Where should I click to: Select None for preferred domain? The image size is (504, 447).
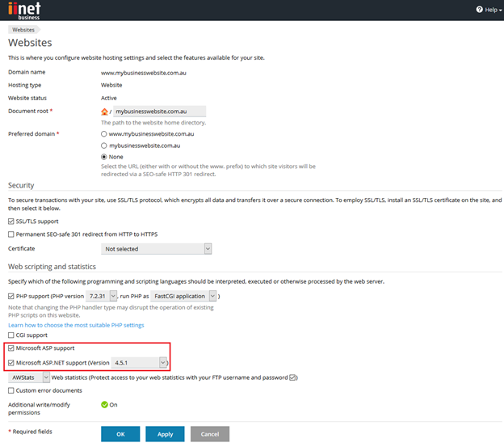click(104, 157)
